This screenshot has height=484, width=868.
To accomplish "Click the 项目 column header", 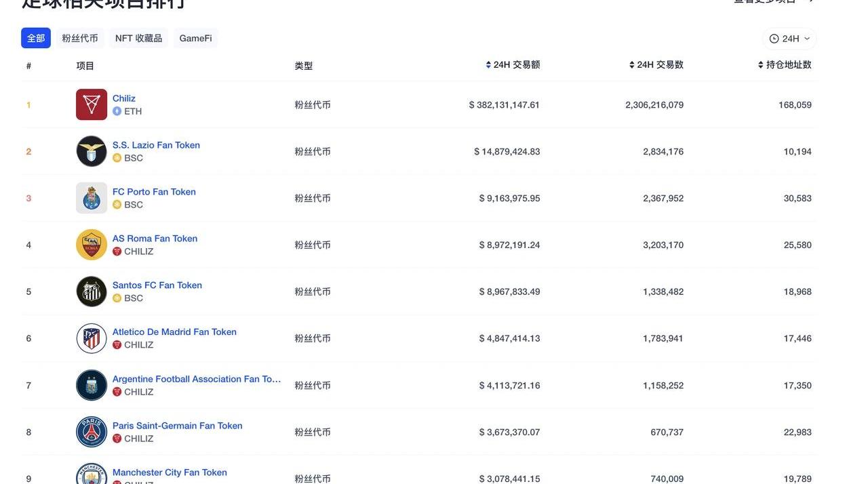I will [x=85, y=66].
